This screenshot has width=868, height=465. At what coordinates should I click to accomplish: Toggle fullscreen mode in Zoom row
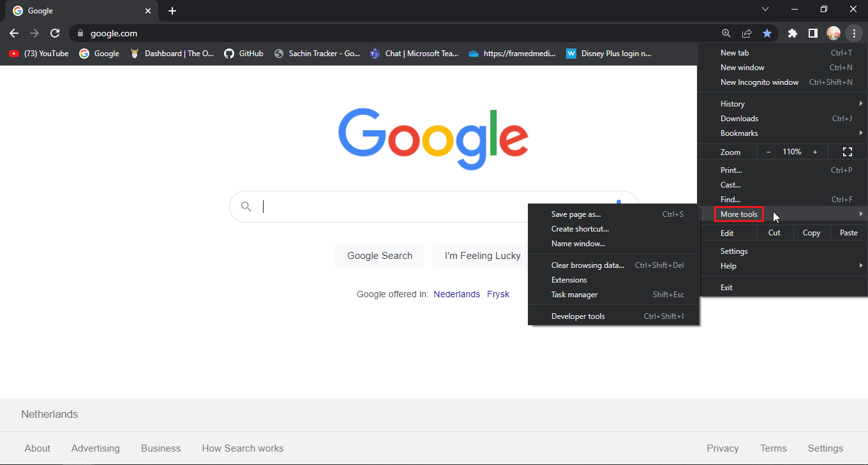(x=848, y=152)
